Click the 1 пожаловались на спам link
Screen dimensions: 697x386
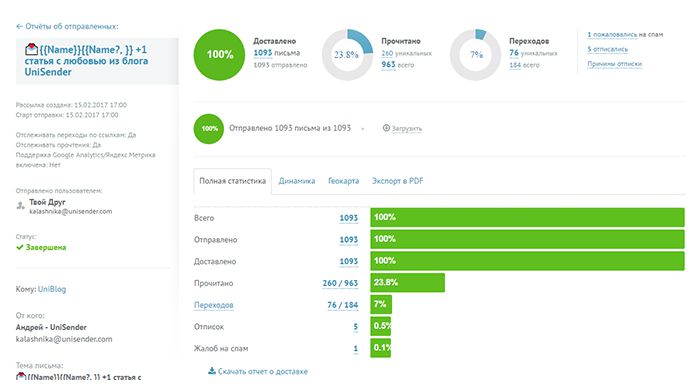click(x=625, y=34)
